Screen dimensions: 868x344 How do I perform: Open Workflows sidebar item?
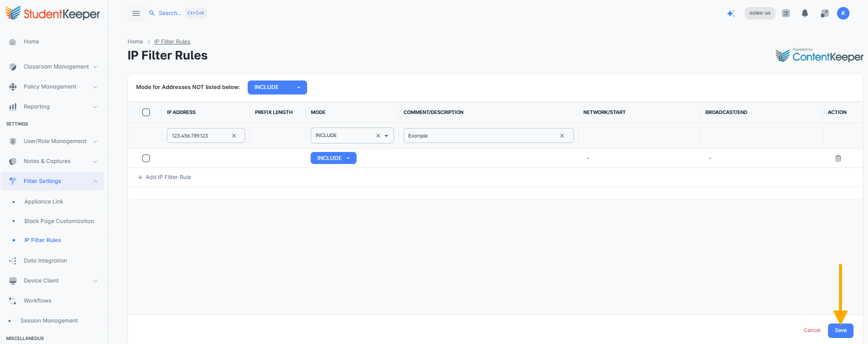pyautogui.click(x=37, y=301)
